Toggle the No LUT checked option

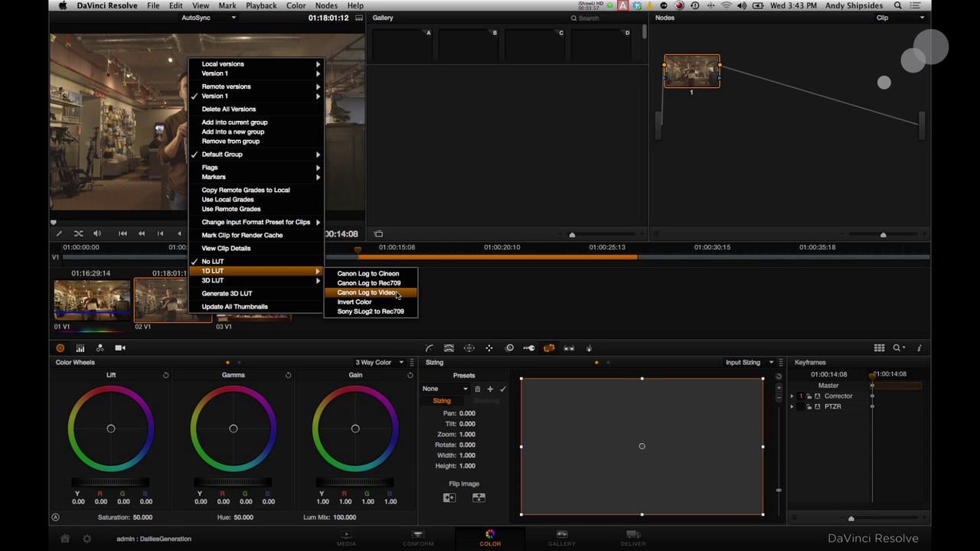pyautogui.click(x=256, y=262)
